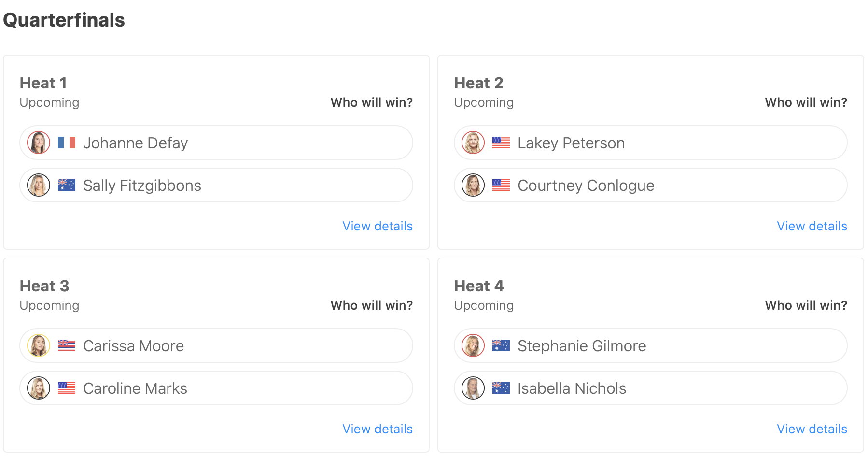Click Stephanie Gilmore's avatar photo
This screenshot has width=868, height=459.
click(473, 346)
